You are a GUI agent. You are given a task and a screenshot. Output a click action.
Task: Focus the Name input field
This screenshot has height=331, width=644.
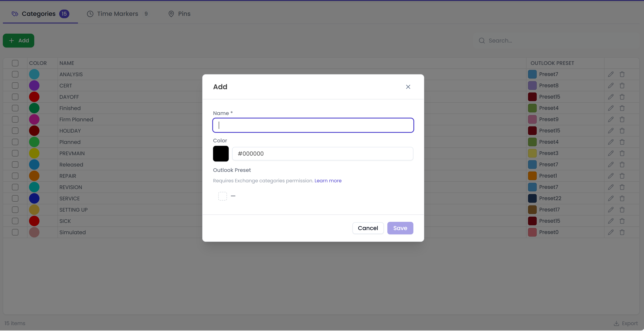(313, 125)
